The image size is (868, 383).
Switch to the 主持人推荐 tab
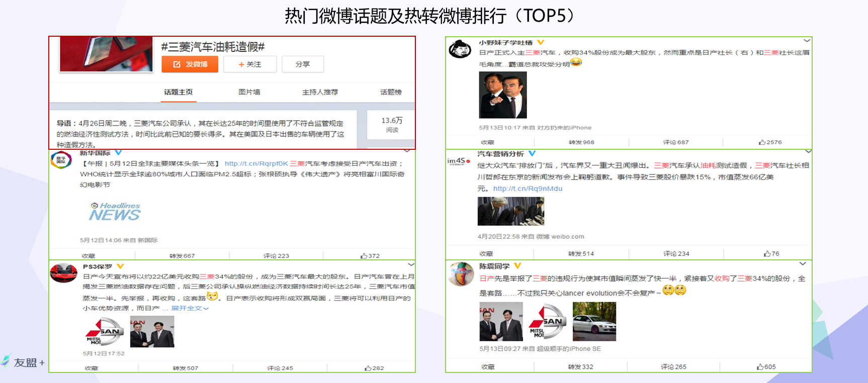coord(320,92)
